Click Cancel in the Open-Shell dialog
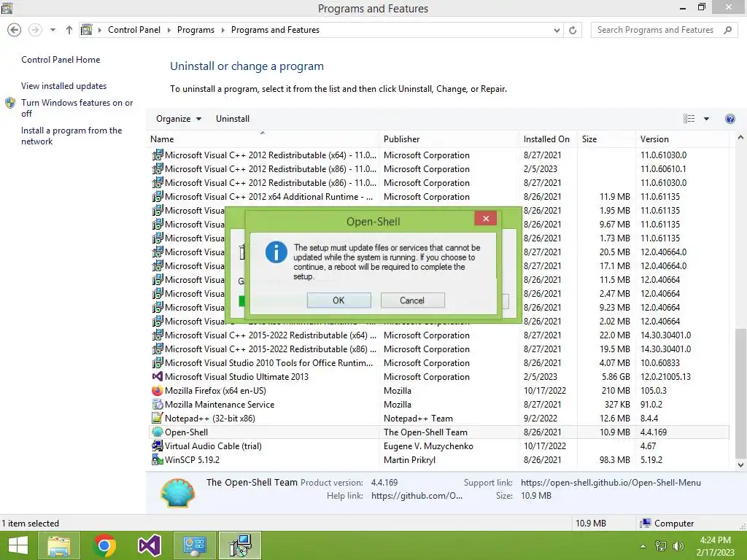Image resolution: width=747 pixels, height=560 pixels. [412, 300]
